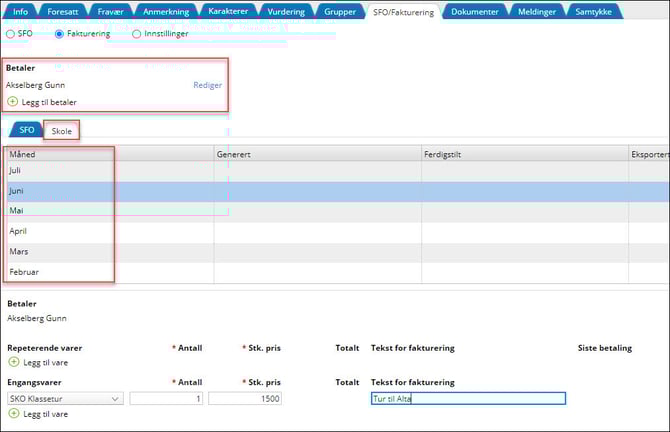
Task: Click the green plus icon beside Legg til betaler
Action: click(12, 102)
